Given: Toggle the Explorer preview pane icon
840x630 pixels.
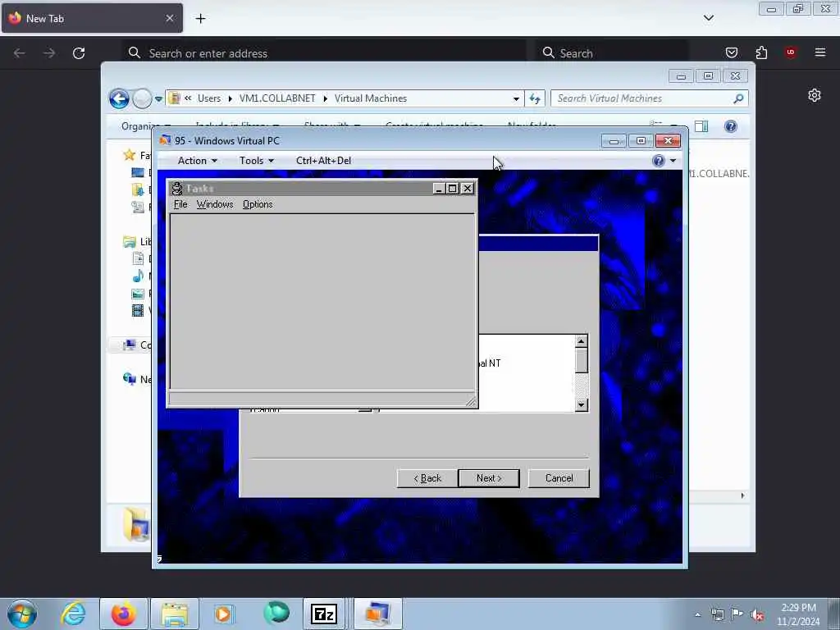Looking at the screenshot, I should (701, 126).
